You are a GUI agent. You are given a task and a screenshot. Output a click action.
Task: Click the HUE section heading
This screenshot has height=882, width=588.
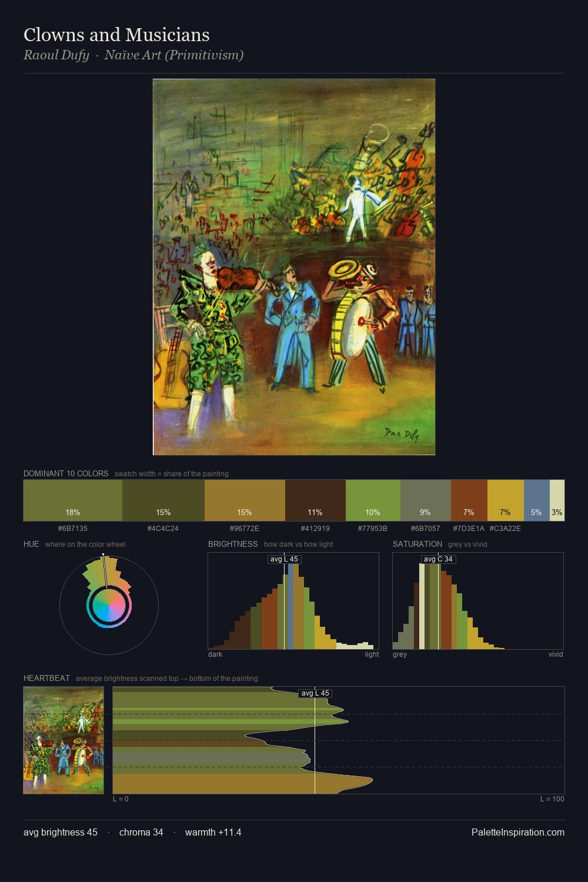pyautogui.click(x=31, y=544)
